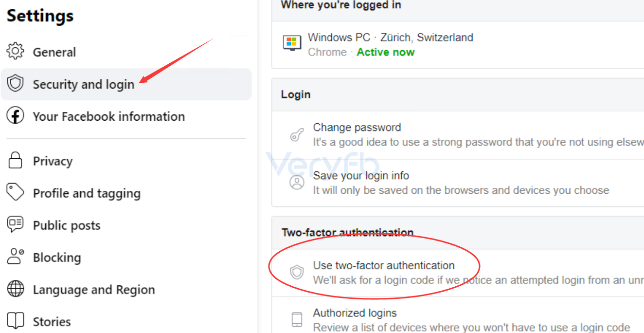Screen dimensions: 644x333
Task: Click the Language and Region globe icon
Action: point(16,289)
